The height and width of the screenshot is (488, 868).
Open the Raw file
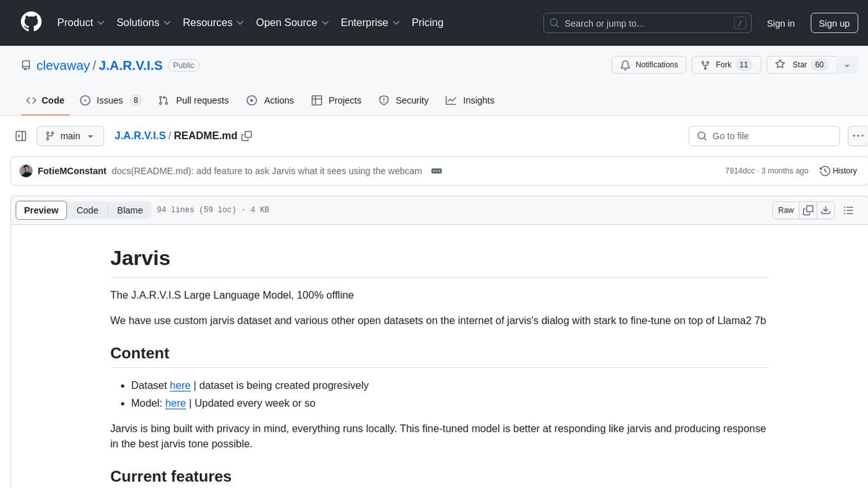[x=786, y=210]
